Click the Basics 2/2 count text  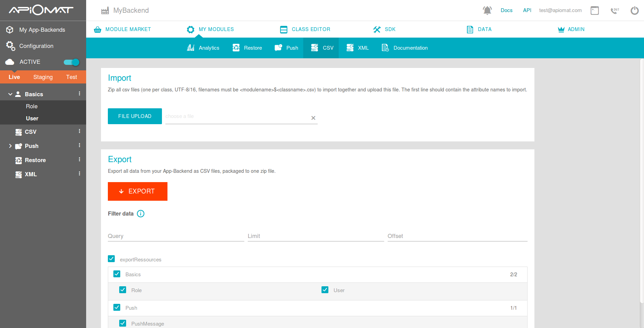pos(513,275)
